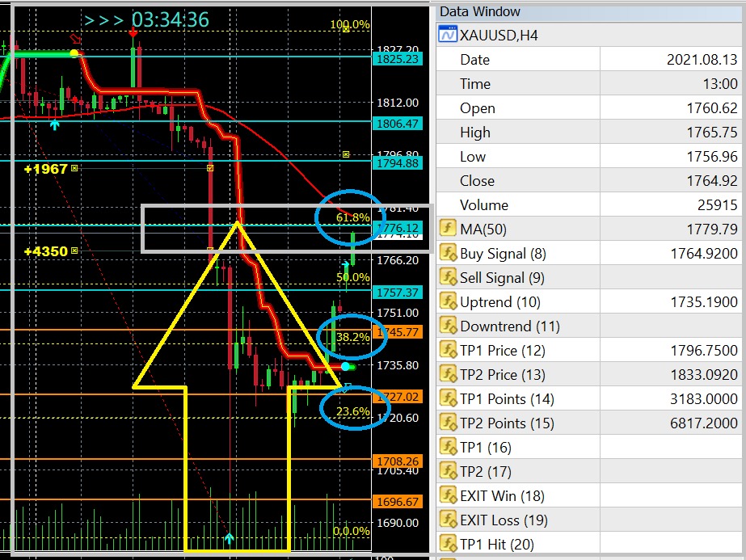Click the MA(50) indicator icon
The image size is (746, 560).
448,229
